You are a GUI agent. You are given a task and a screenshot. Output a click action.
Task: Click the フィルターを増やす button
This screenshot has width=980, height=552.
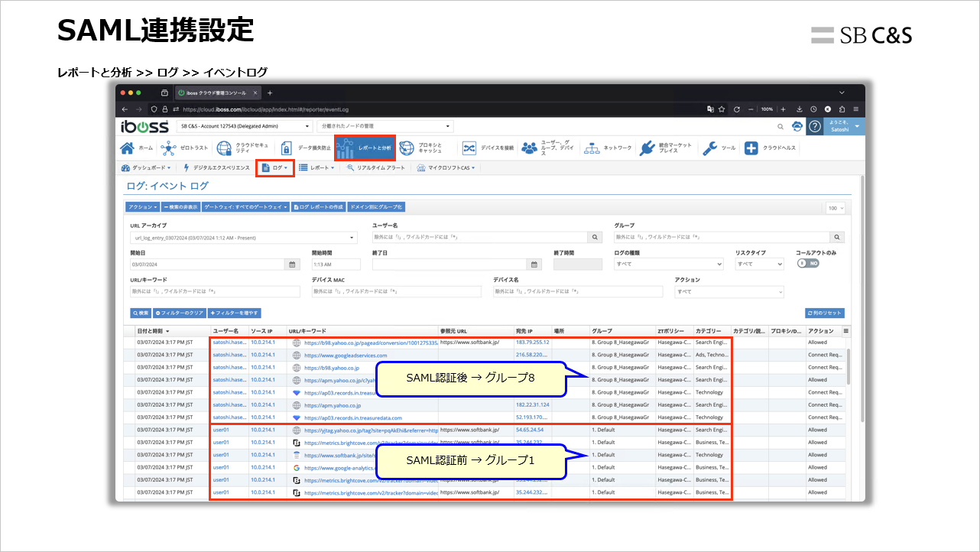(x=234, y=313)
